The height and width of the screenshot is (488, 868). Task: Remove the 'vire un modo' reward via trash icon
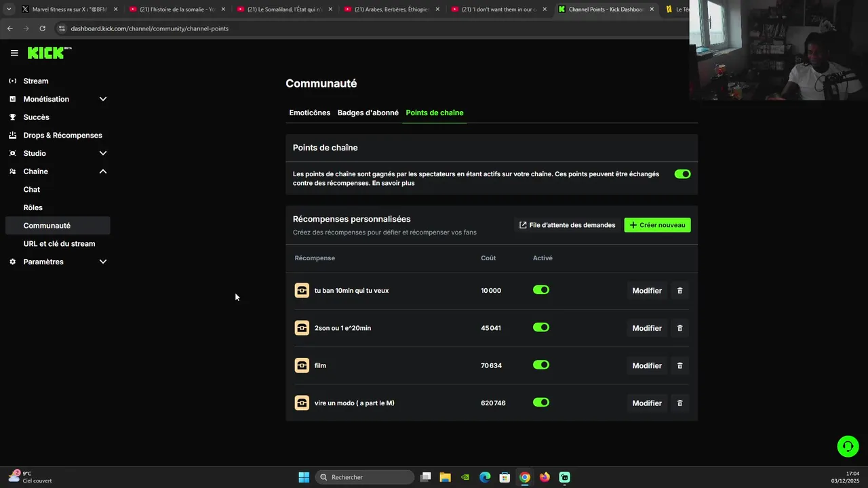[679, 403]
